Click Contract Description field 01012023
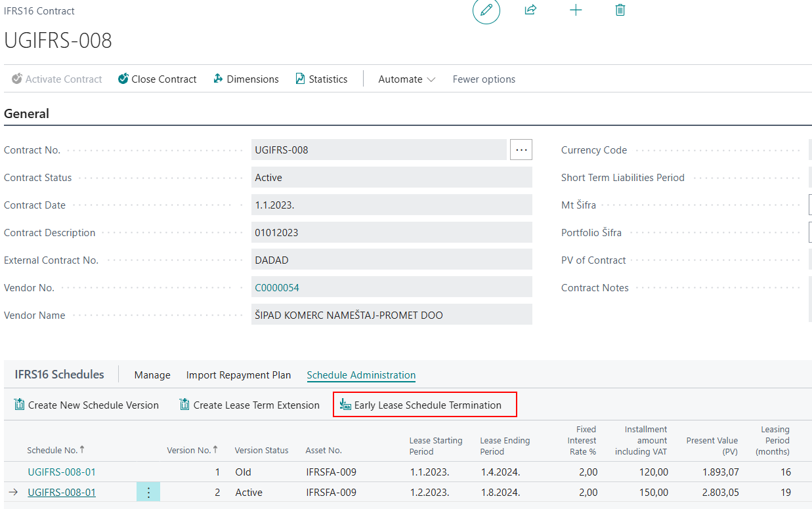Screen dimensions: 812x509 pos(392,232)
